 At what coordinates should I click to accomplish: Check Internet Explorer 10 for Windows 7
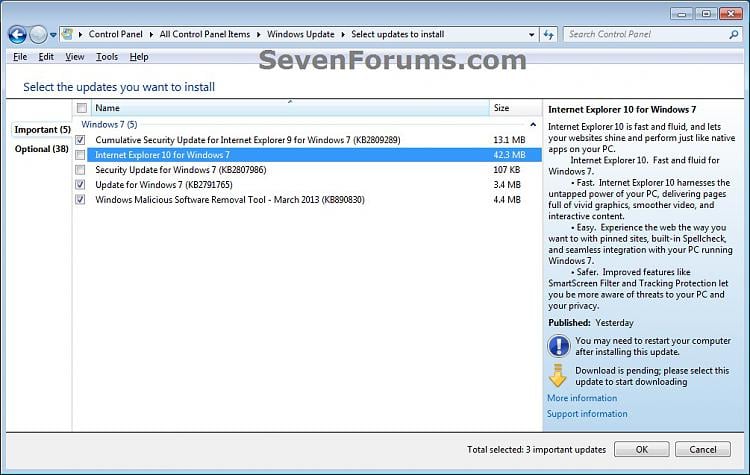[80, 155]
